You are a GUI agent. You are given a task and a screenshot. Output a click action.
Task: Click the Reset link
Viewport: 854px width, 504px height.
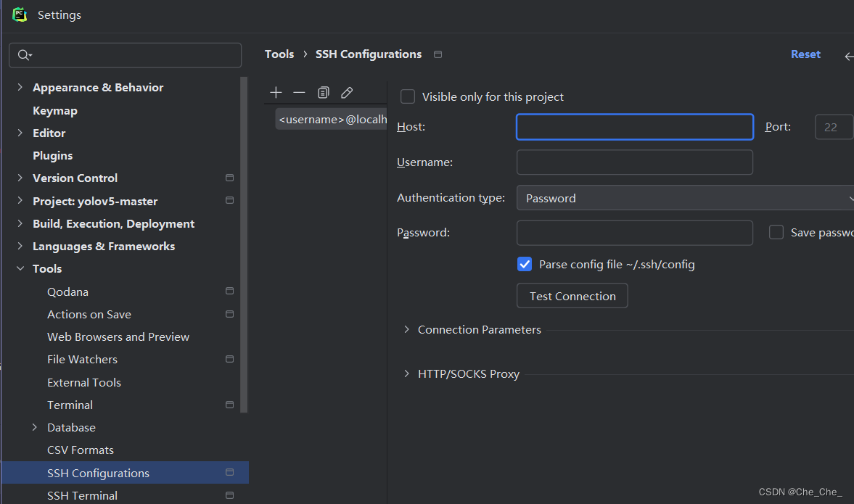click(x=805, y=54)
